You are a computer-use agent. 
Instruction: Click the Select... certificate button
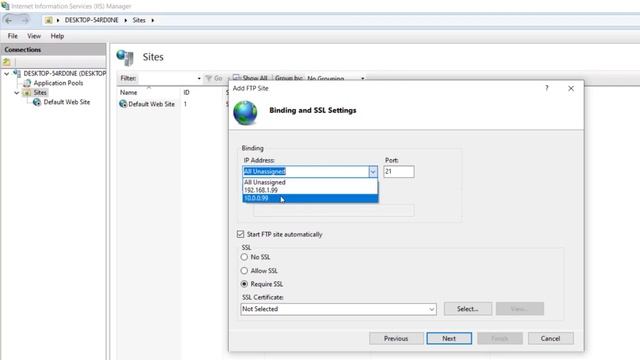pos(468,309)
